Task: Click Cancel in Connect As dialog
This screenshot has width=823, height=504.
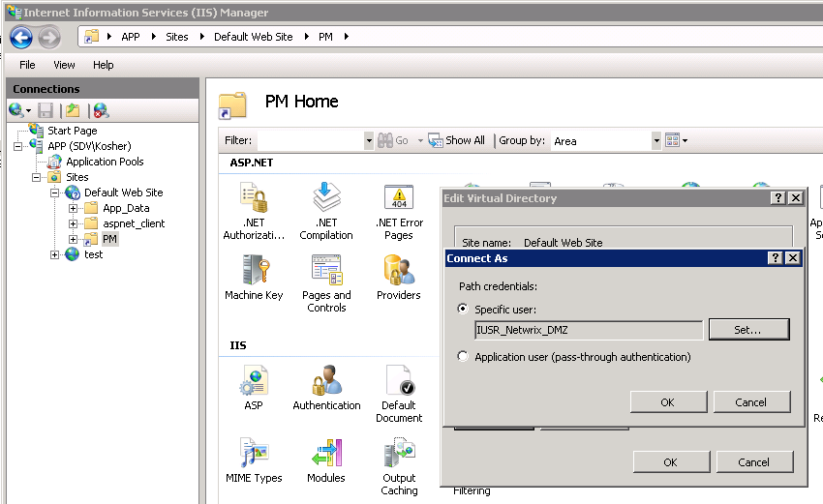Action: click(x=751, y=402)
